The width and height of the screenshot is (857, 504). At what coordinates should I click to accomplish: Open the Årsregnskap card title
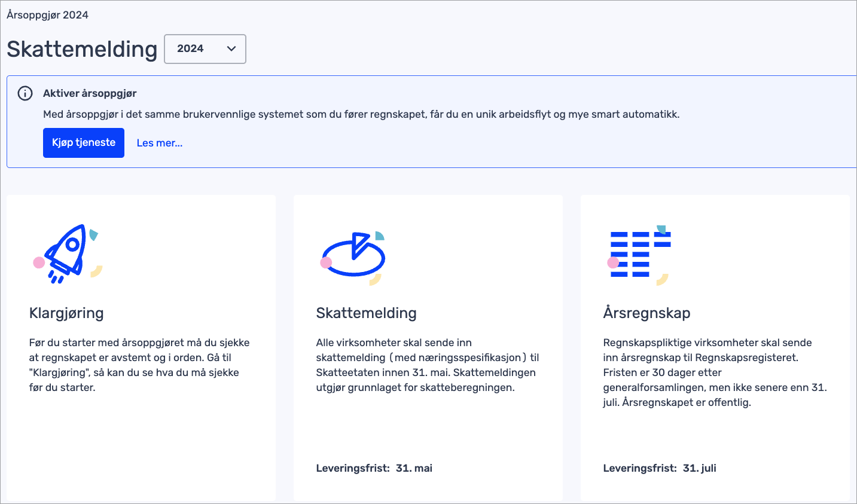tap(646, 313)
